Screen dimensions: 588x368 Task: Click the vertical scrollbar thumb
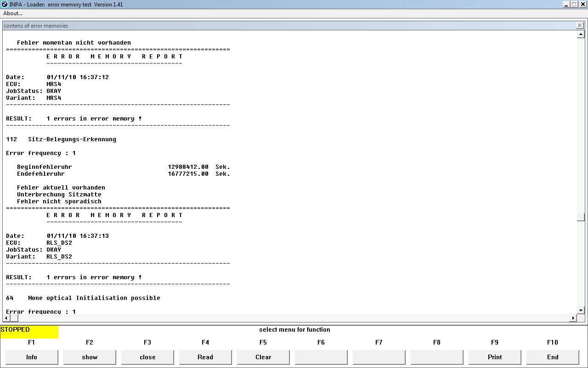point(581,218)
